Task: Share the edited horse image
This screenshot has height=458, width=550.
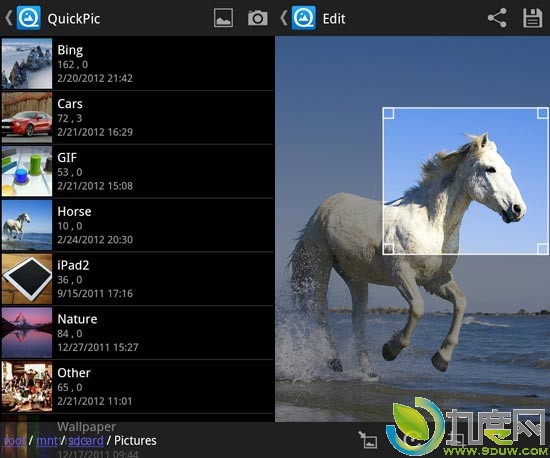Action: click(x=497, y=18)
